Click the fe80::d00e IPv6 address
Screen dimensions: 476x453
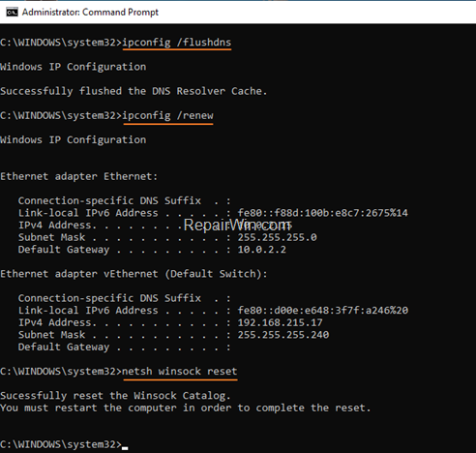[323, 311]
